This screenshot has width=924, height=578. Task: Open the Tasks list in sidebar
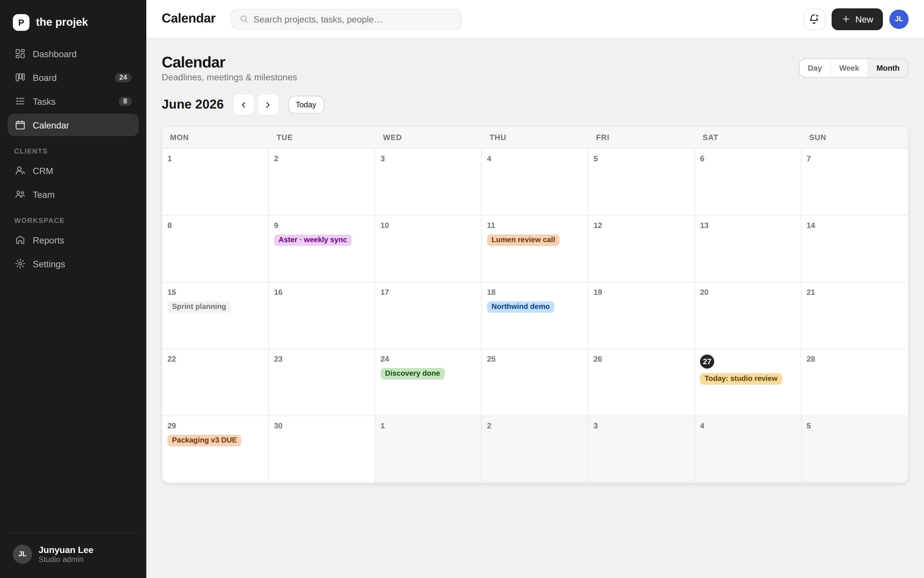pyautogui.click(x=73, y=101)
